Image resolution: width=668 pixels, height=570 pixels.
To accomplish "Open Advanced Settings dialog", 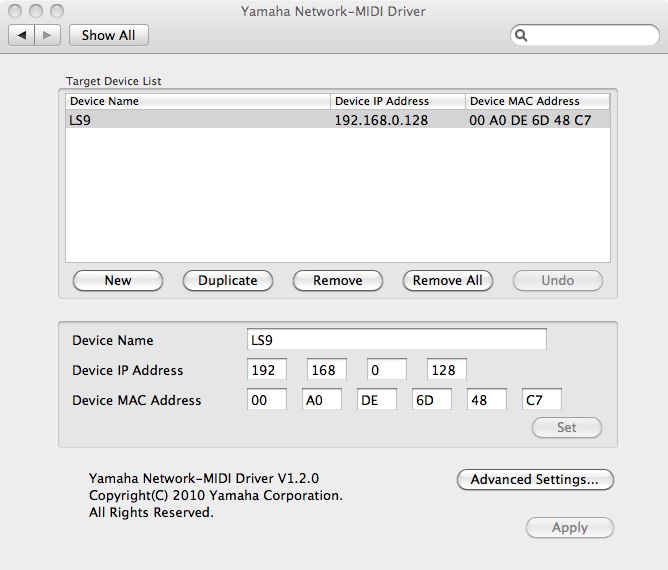I will [x=535, y=480].
